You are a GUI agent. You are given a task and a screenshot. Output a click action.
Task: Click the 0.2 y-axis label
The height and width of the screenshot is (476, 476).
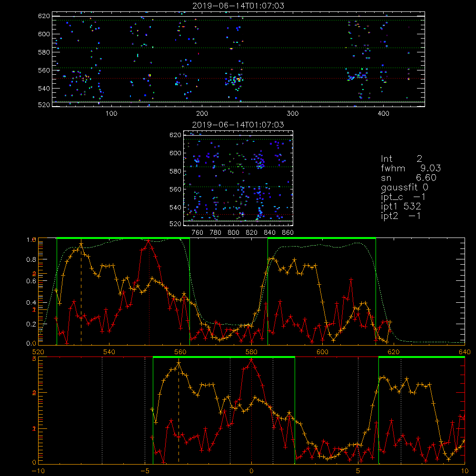[x=31, y=324]
